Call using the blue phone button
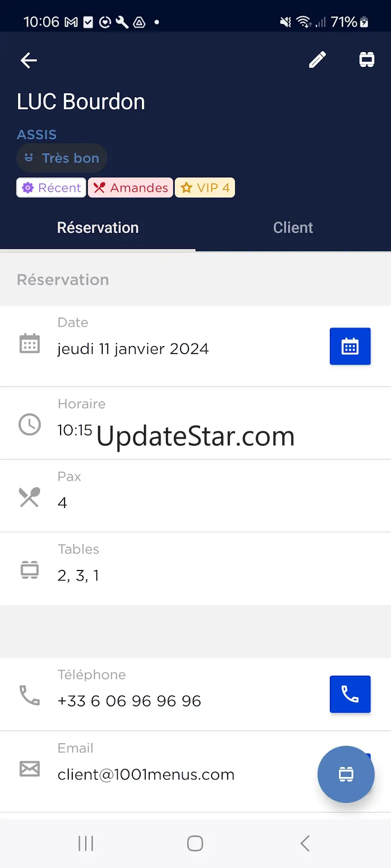391x868 pixels. (x=350, y=694)
